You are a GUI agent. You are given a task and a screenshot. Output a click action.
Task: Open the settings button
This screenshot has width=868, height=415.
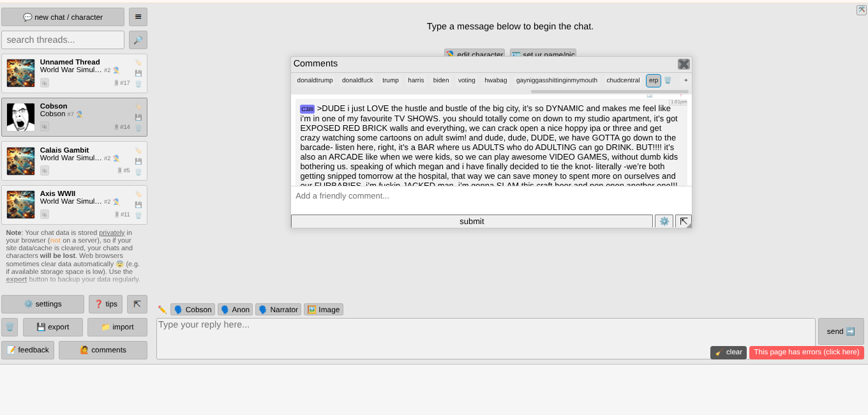43,304
